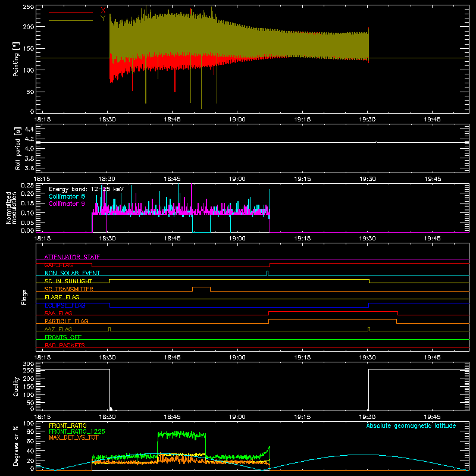Select the SAA_FLAG label

point(58,313)
